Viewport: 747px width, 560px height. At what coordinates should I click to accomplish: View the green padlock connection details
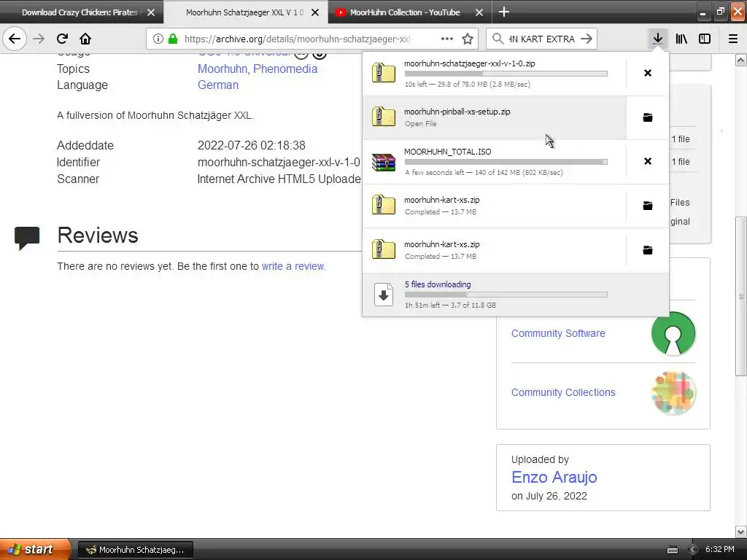click(172, 39)
